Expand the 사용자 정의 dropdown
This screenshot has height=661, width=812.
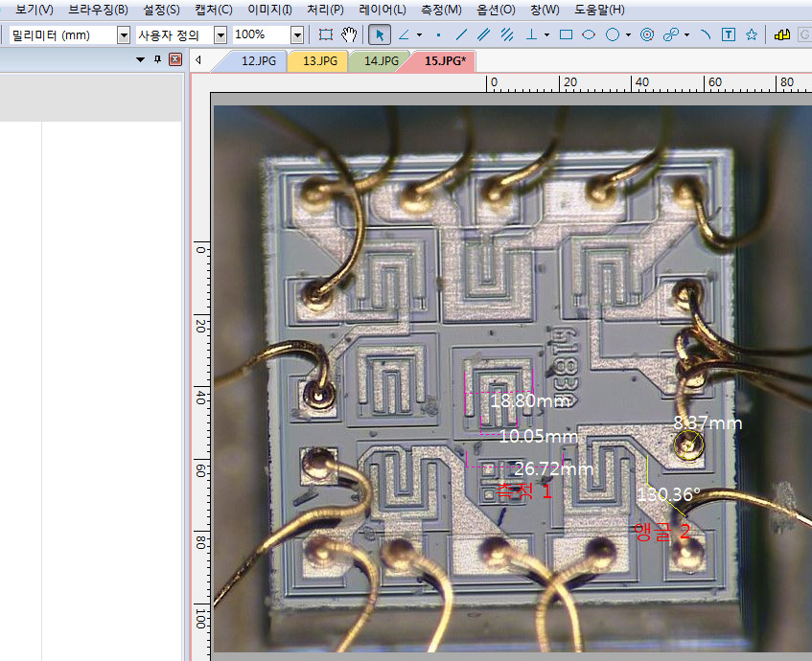(220, 34)
